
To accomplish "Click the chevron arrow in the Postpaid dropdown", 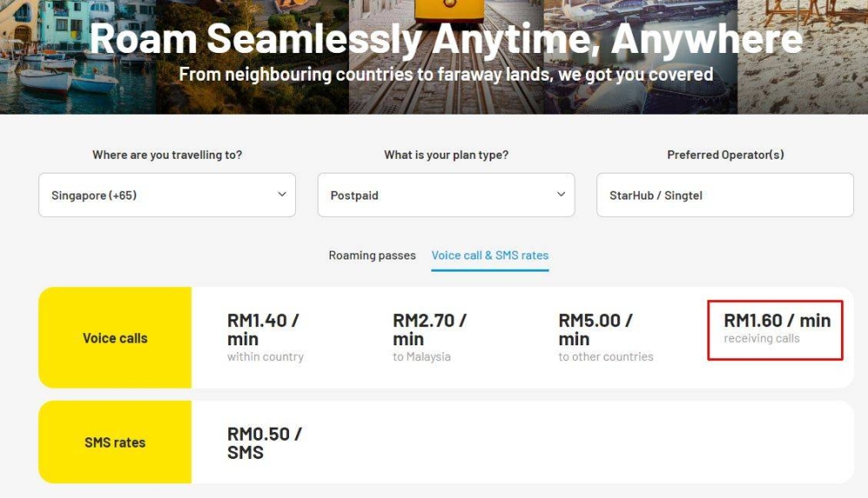I will tap(561, 194).
